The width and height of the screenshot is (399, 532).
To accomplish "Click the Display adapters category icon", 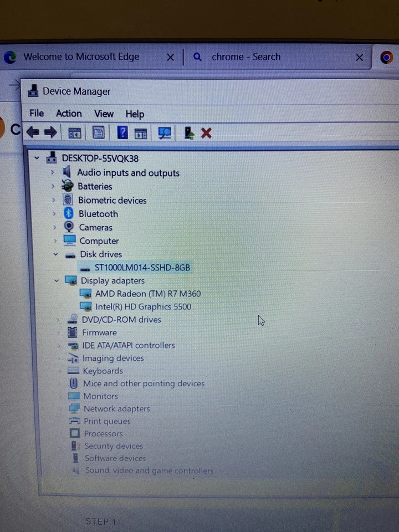I will pyautogui.click(x=71, y=280).
